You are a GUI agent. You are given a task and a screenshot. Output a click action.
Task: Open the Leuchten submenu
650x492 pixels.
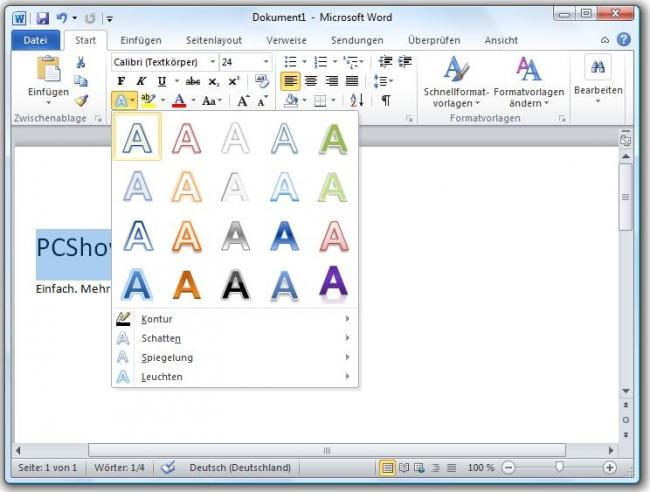(x=235, y=376)
